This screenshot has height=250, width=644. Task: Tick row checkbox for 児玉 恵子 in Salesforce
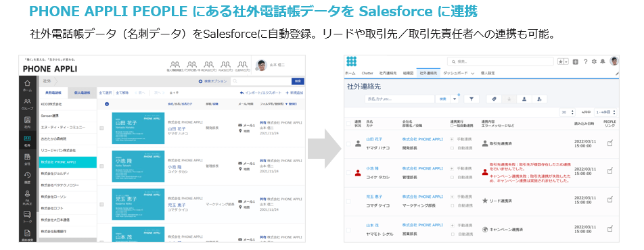(348, 201)
